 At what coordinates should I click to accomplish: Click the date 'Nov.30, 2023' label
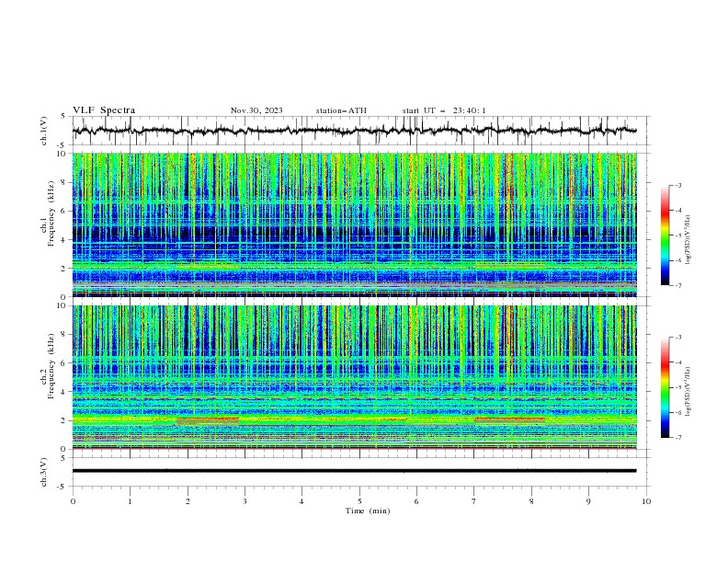256,110
